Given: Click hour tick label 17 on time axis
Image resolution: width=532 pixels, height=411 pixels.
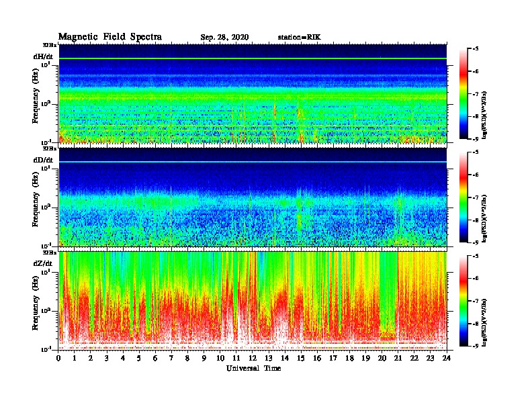Looking at the screenshot, I should coord(333,358).
